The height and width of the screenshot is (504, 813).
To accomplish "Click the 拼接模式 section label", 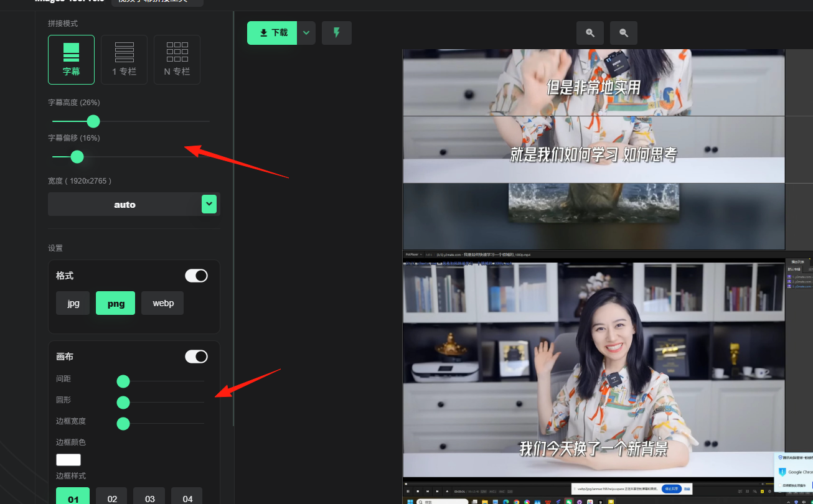I will click(x=63, y=24).
